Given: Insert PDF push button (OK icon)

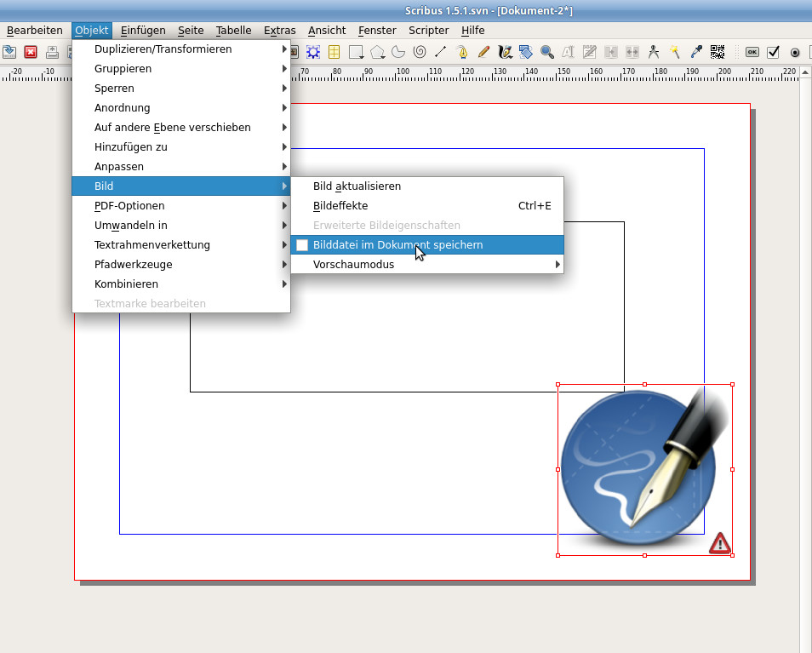Looking at the screenshot, I should (752, 52).
